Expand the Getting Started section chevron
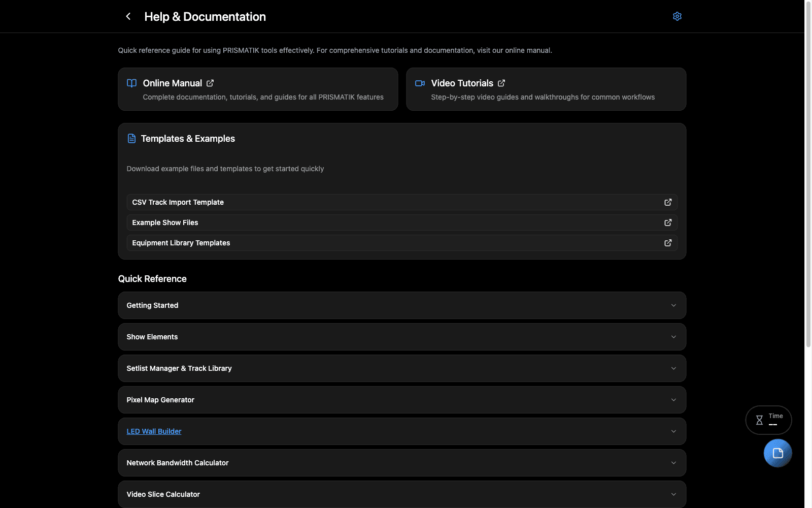The height and width of the screenshot is (508, 812). [x=673, y=305]
